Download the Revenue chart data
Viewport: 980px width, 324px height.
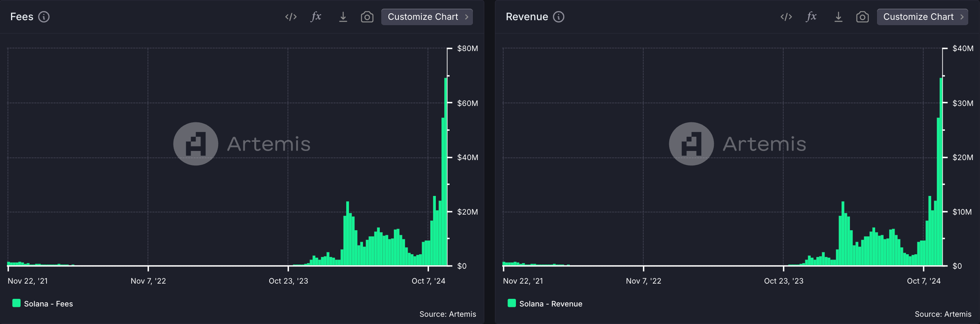(838, 17)
